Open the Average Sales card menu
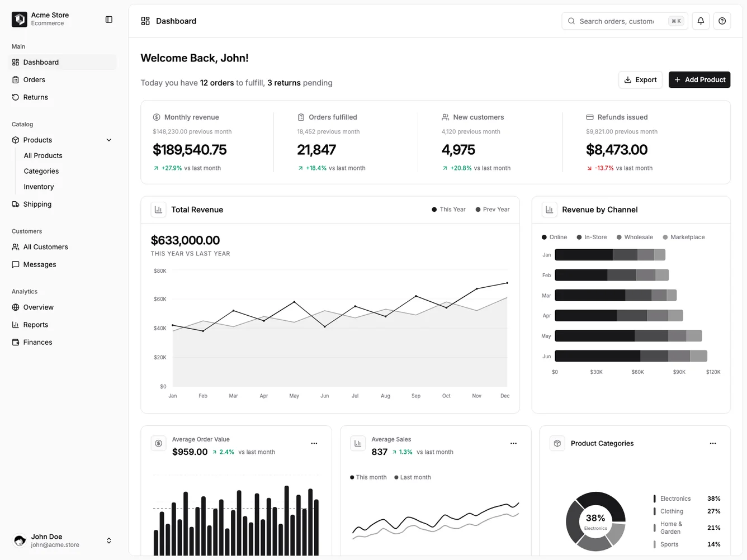The height and width of the screenshot is (560, 747). [513, 443]
